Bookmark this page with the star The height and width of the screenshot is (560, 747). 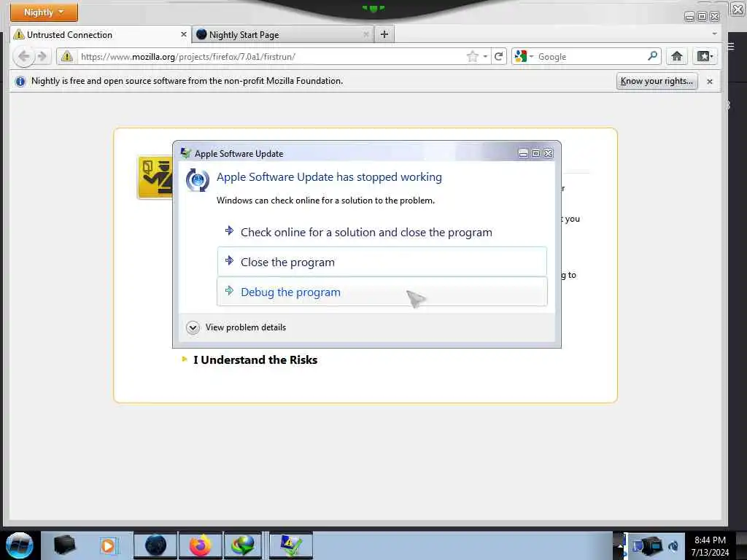pos(472,57)
